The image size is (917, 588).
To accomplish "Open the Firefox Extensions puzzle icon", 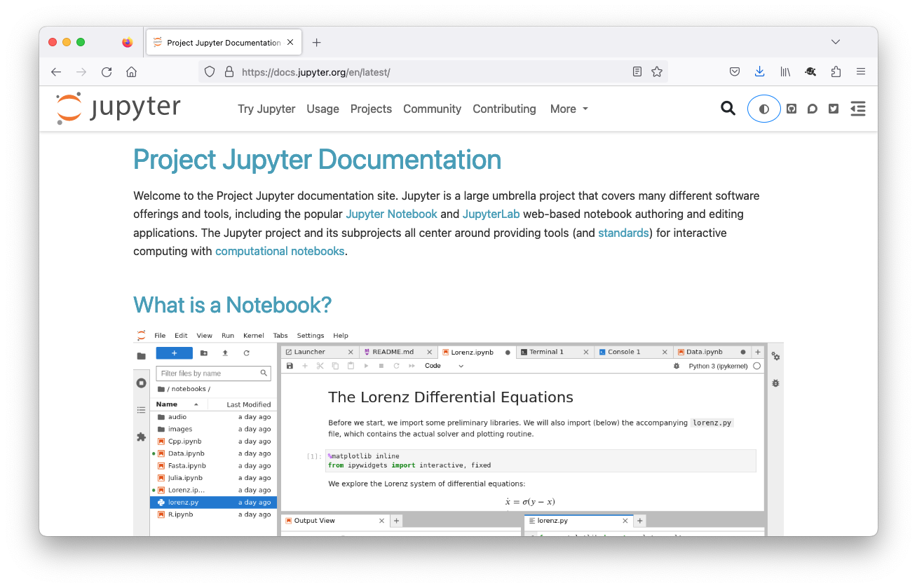I will point(836,71).
